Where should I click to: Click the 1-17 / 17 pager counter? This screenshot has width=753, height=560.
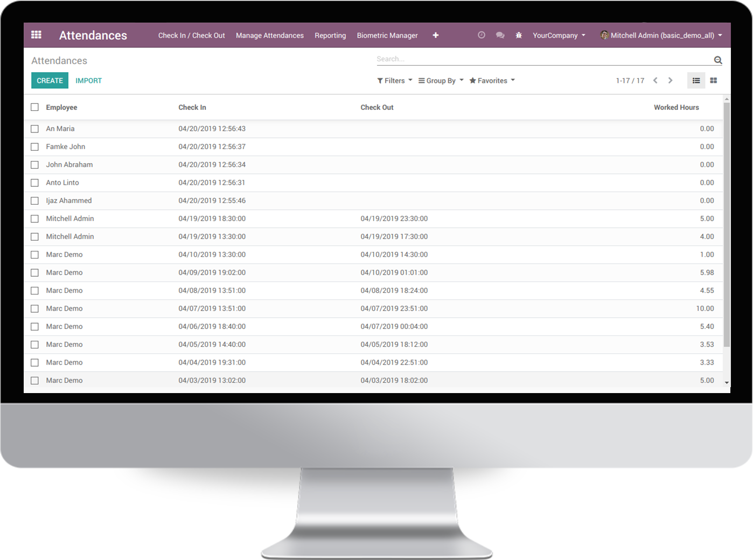pyautogui.click(x=630, y=81)
